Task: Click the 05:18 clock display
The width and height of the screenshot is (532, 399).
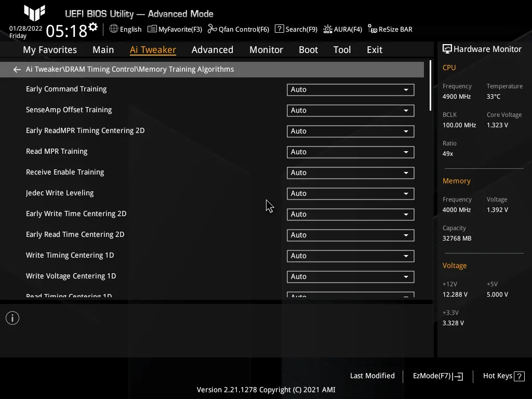Action: coord(66,31)
